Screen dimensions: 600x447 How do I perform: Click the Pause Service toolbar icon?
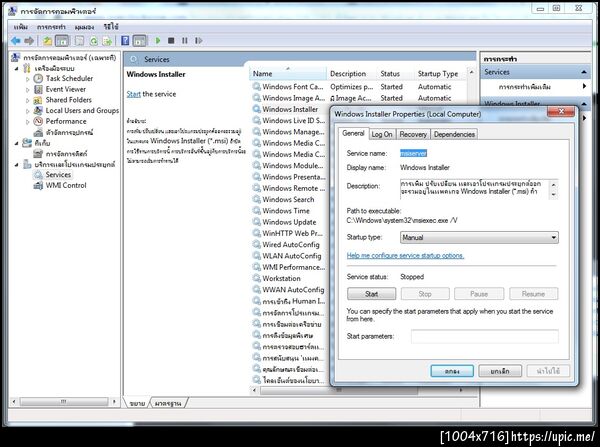coord(185,41)
